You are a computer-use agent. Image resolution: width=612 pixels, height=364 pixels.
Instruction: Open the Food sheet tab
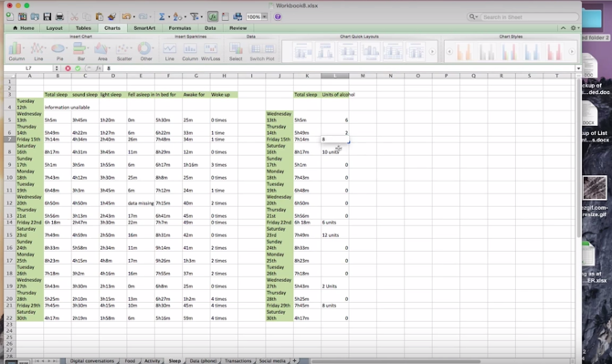130,361
